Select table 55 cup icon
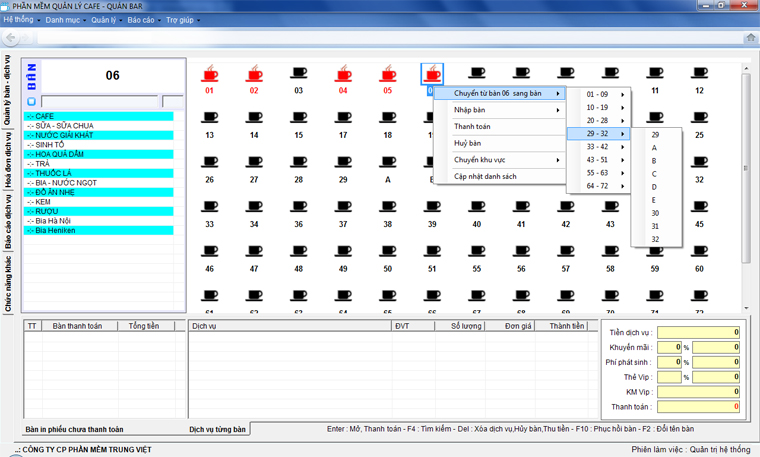Image resolution: width=760 pixels, height=457 pixels. (x=477, y=252)
